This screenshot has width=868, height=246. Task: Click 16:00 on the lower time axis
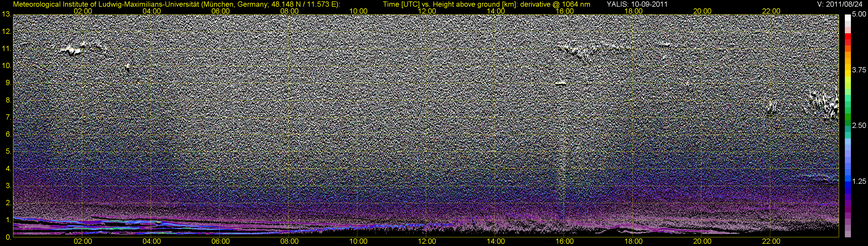pos(565,241)
